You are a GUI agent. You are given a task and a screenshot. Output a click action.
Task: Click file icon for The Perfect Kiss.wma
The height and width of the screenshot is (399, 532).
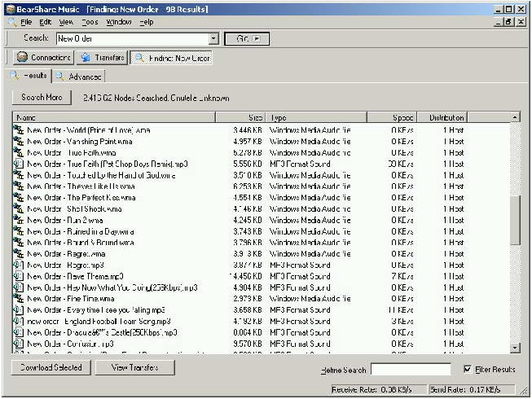click(x=19, y=197)
